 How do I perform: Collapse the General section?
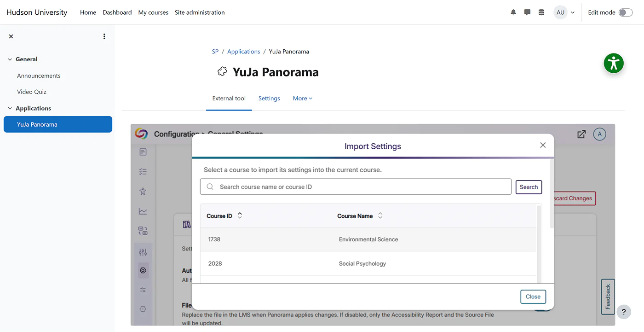pos(10,59)
